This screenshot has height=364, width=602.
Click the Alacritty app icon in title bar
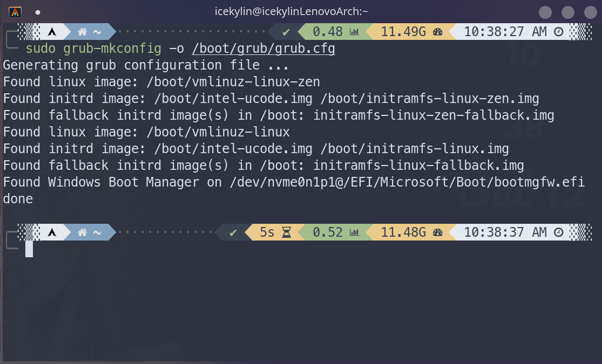[x=16, y=12]
